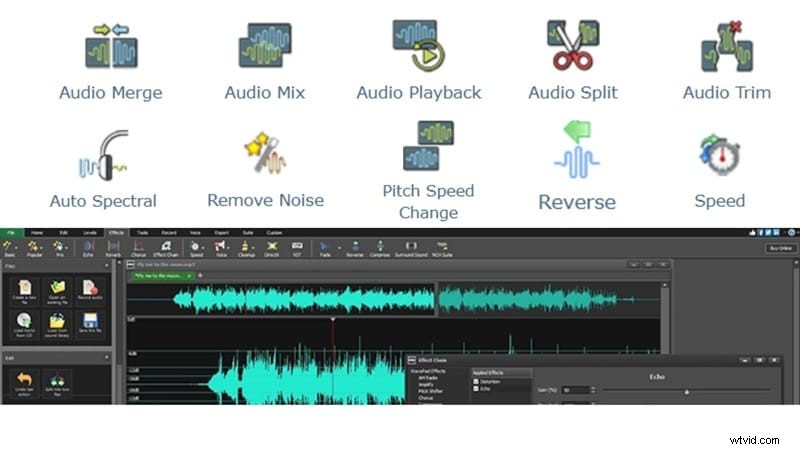Click the Reverse toolbar button in WavePad
The height and width of the screenshot is (450, 800).
point(355,248)
